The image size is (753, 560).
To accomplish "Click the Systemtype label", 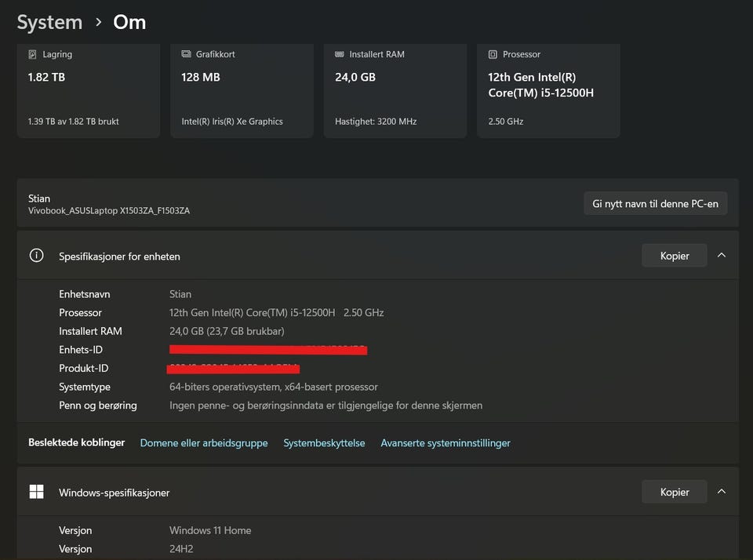I will (85, 387).
